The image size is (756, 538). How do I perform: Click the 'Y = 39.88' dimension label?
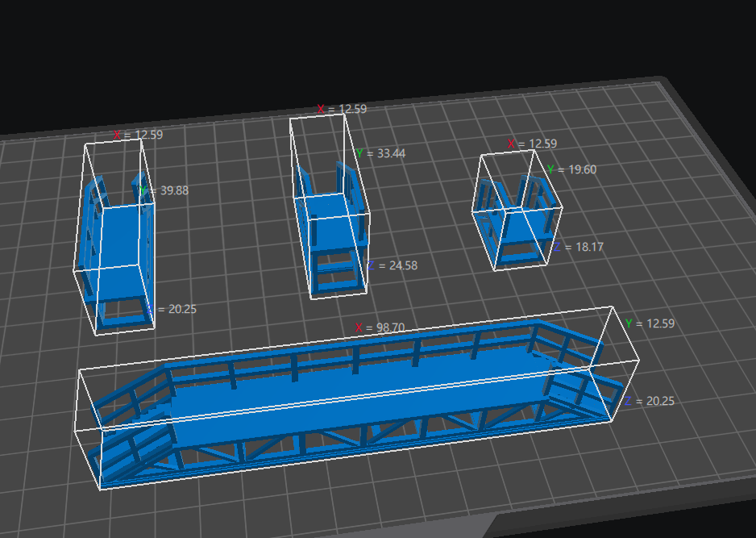(163, 190)
